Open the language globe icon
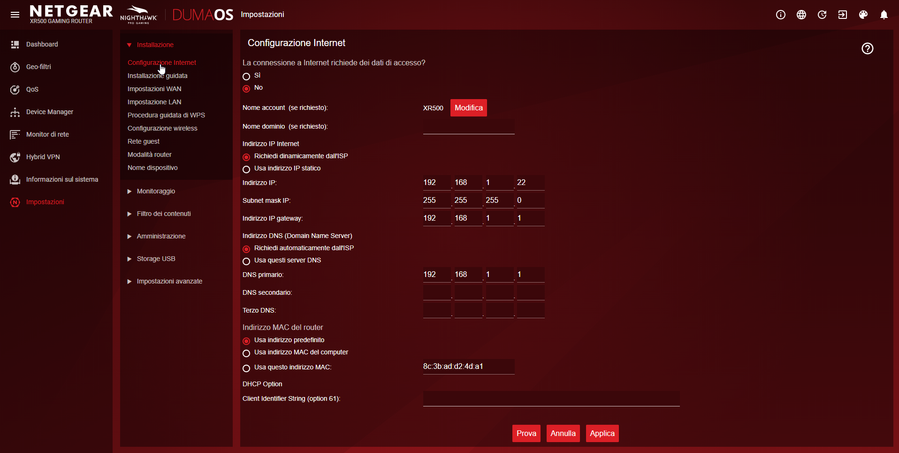The image size is (899, 453). [801, 15]
